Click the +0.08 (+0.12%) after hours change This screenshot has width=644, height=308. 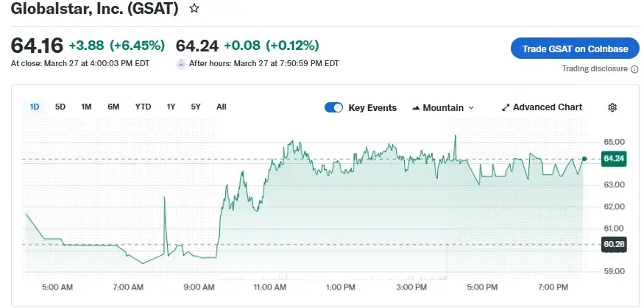pyautogui.click(x=271, y=45)
